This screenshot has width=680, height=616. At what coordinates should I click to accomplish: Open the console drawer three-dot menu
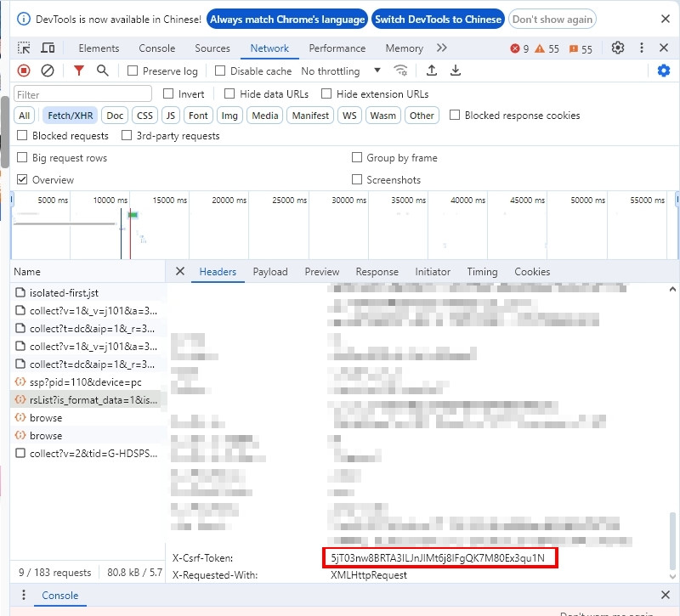[24, 595]
